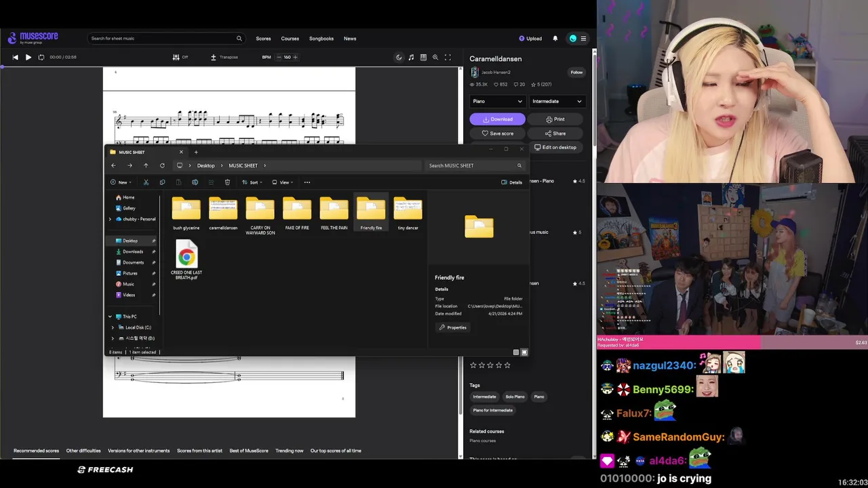Open the View dropdown
The width and height of the screenshot is (868, 488).
pos(283,182)
